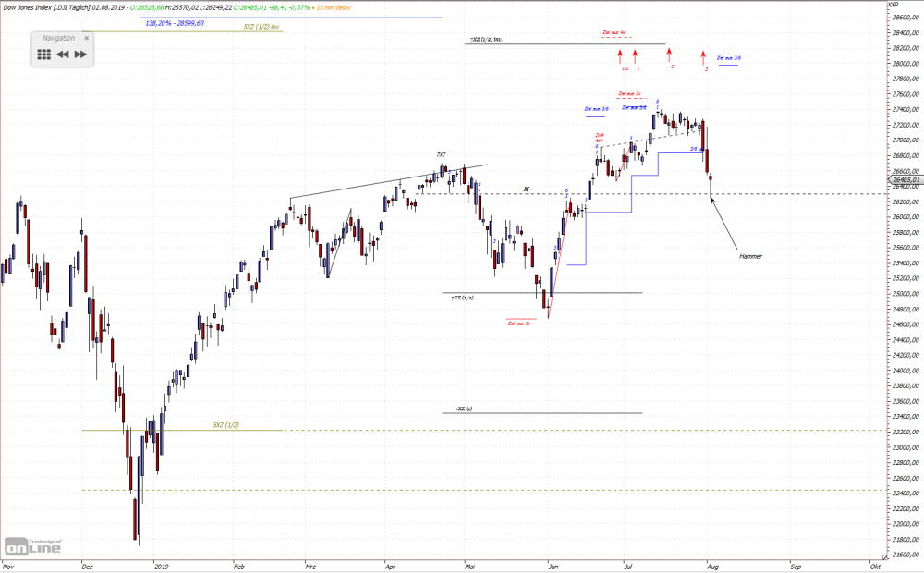Click the Jun label on time axis
The width and height of the screenshot is (924, 573).
coord(553,567)
